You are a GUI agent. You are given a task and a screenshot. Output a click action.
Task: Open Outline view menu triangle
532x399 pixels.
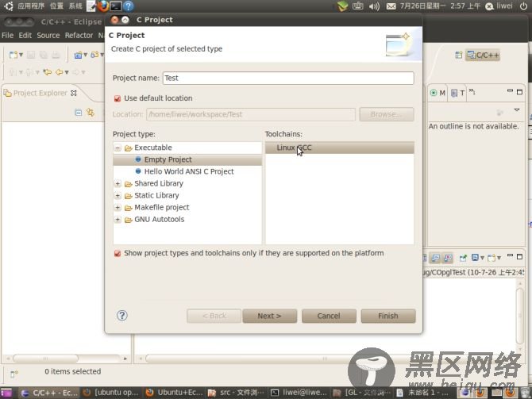[517, 109]
